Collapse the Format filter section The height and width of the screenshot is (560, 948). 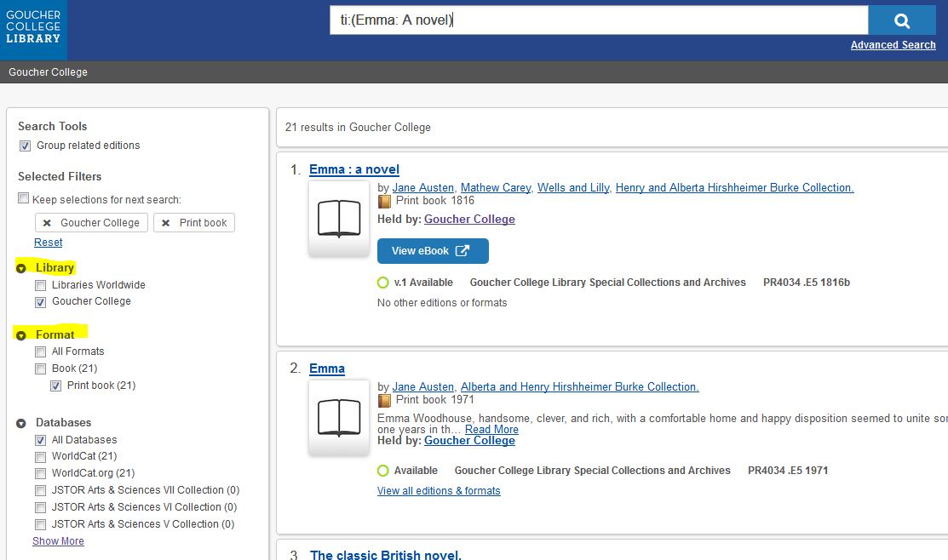pos(21,335)
